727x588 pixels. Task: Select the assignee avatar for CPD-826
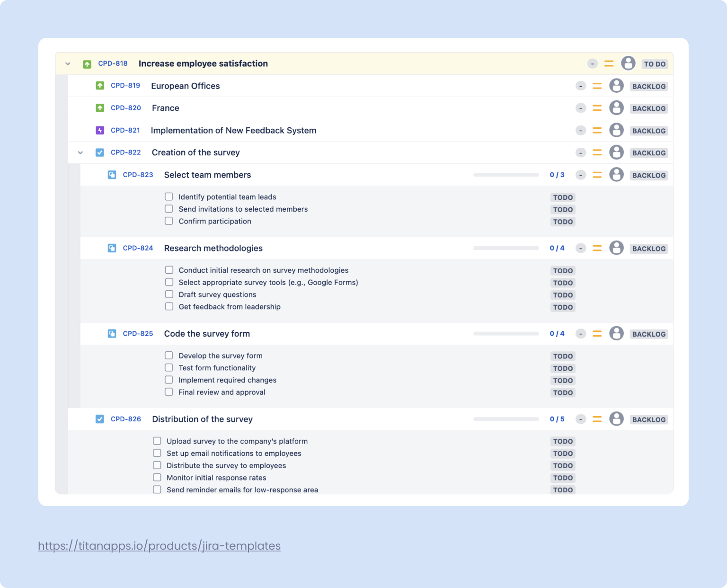click(x=617, y=419)
